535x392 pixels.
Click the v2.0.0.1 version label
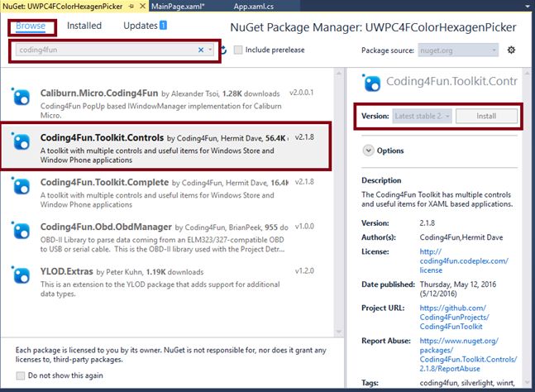point(301,93)
